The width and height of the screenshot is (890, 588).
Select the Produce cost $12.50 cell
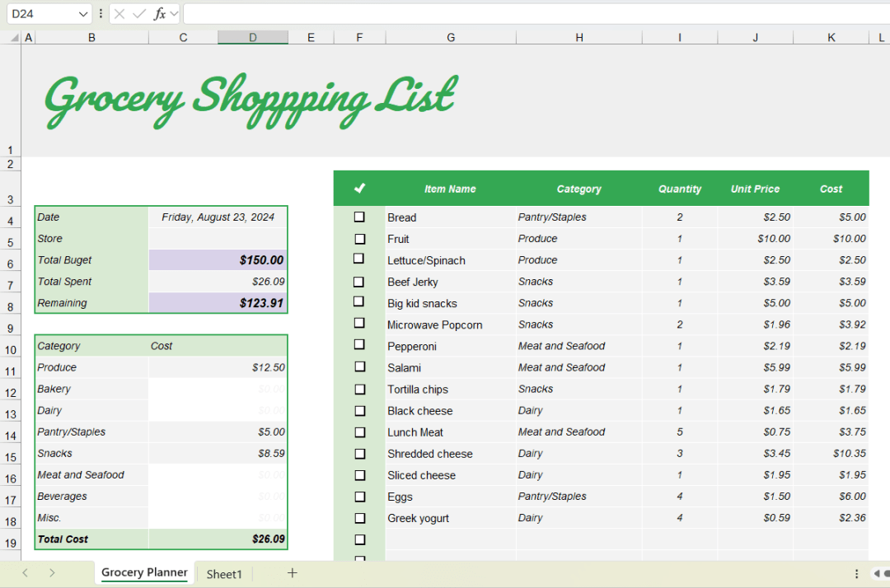click(x=218, y=367)
